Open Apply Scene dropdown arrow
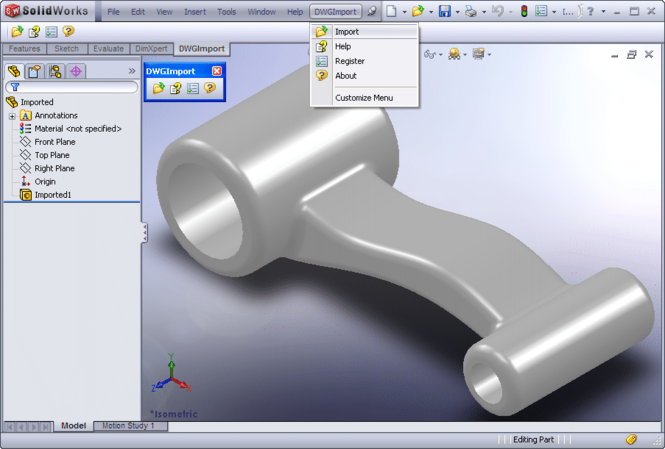The height and width of the screenshot is (449, 665). [x=465, y=55]
